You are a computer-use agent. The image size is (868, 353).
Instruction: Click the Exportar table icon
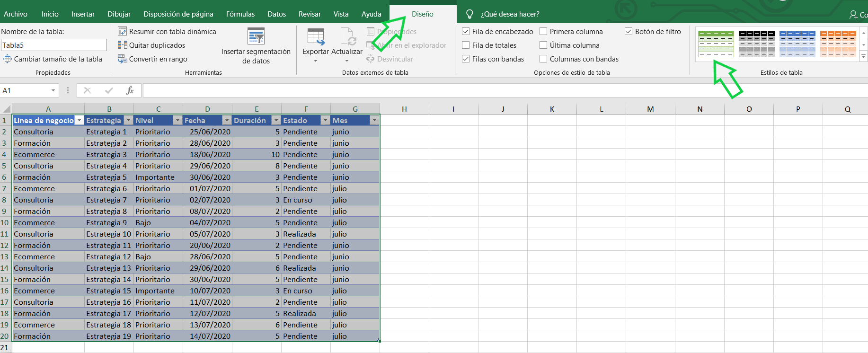coord(316,37)
